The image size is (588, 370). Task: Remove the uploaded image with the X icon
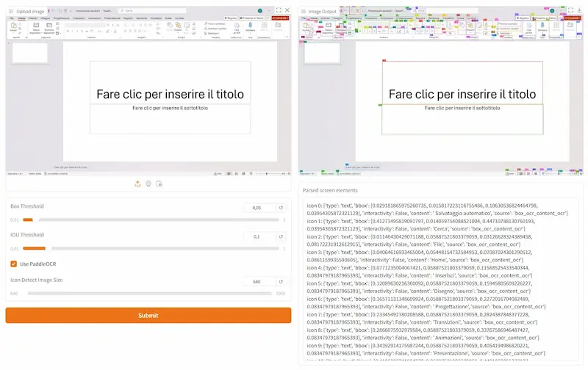(x=287, y=10)
